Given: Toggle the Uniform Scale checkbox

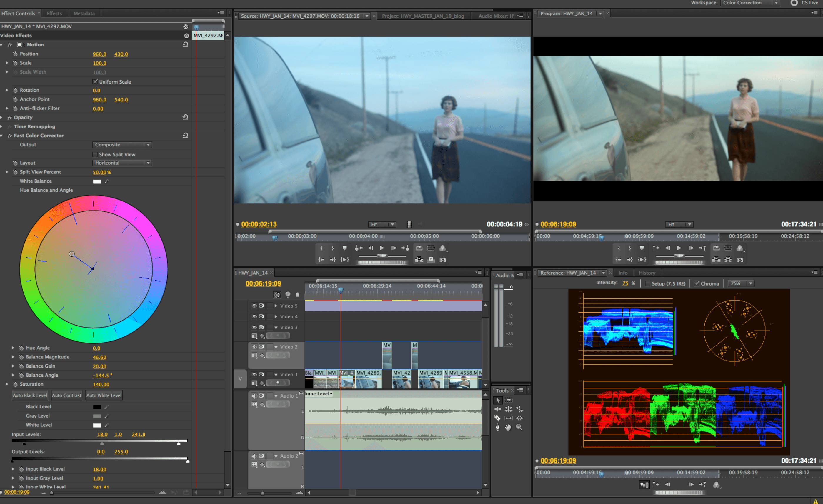Looking at the screenshot, I should pyautogui.click(x=95, y=81).
